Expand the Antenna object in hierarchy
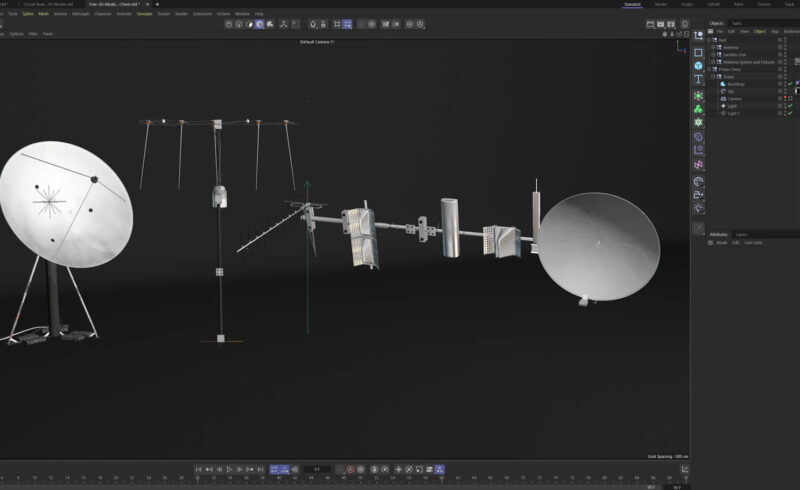Screen dimensions: 800x490 point(711,48)
